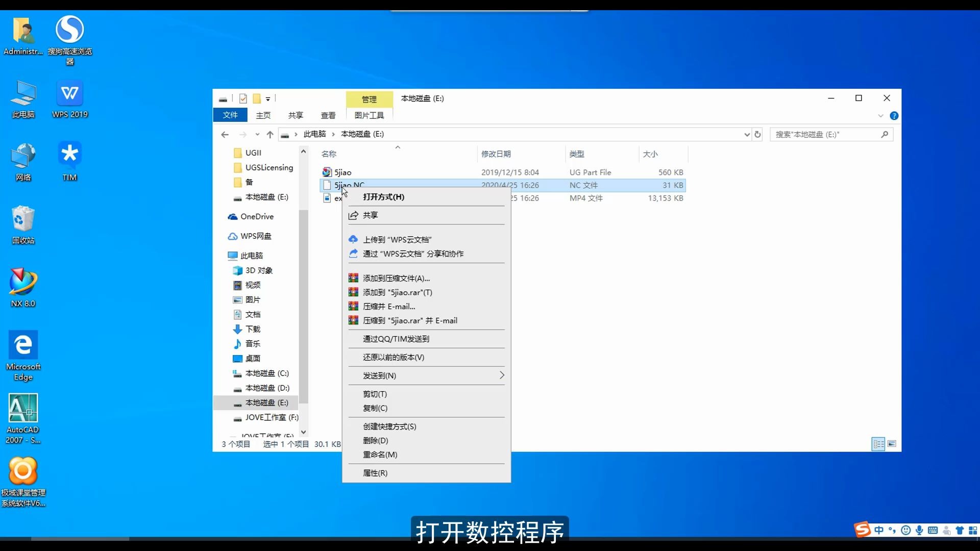The width and height of the screenshot is (980, 551).
Task: Open the Sogou emoji picker icon
Action: tap(906, 531)
